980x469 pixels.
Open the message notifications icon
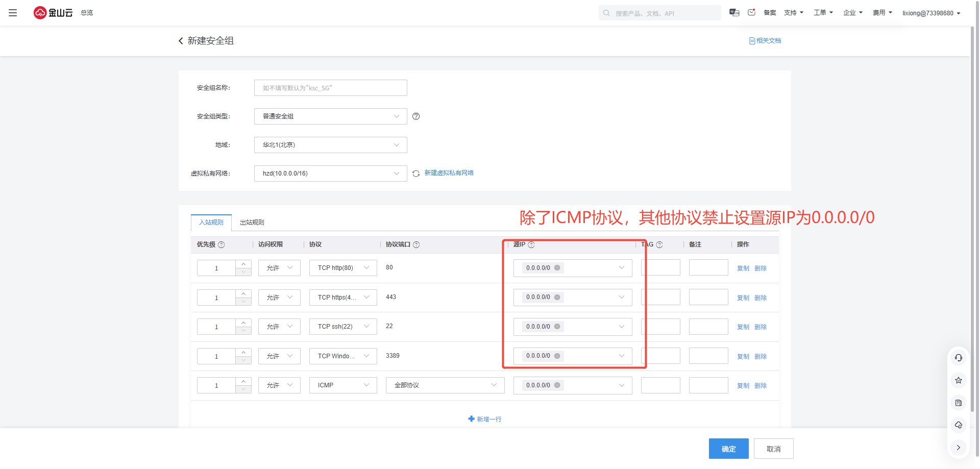751,13
